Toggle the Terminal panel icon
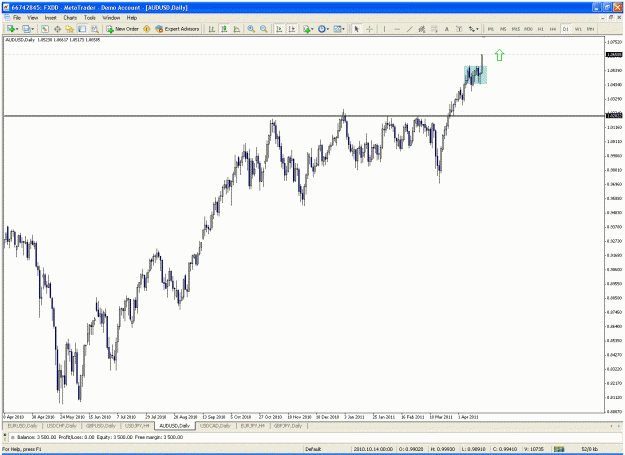Screen dimensions: 625x455 pyautogui.click(x=82, y=29)
